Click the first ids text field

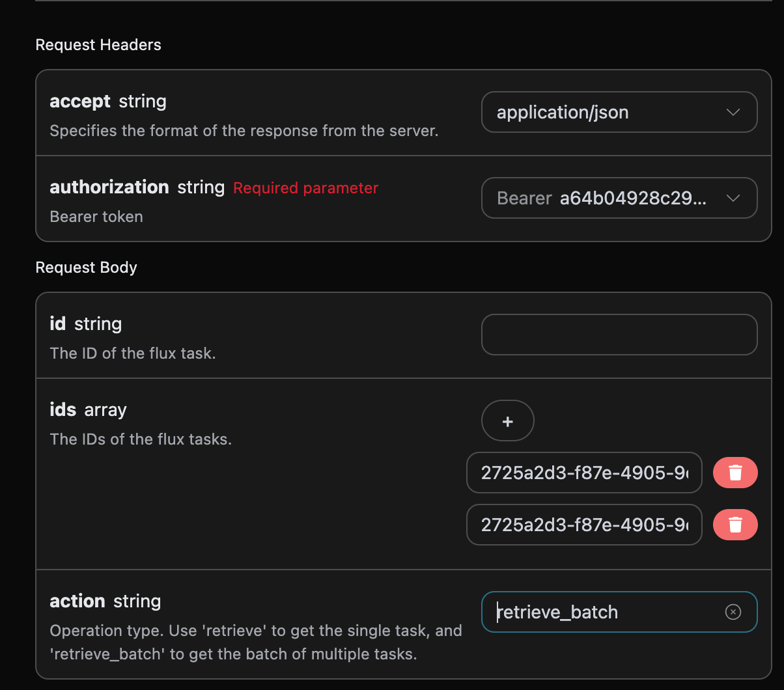[583, 473]
